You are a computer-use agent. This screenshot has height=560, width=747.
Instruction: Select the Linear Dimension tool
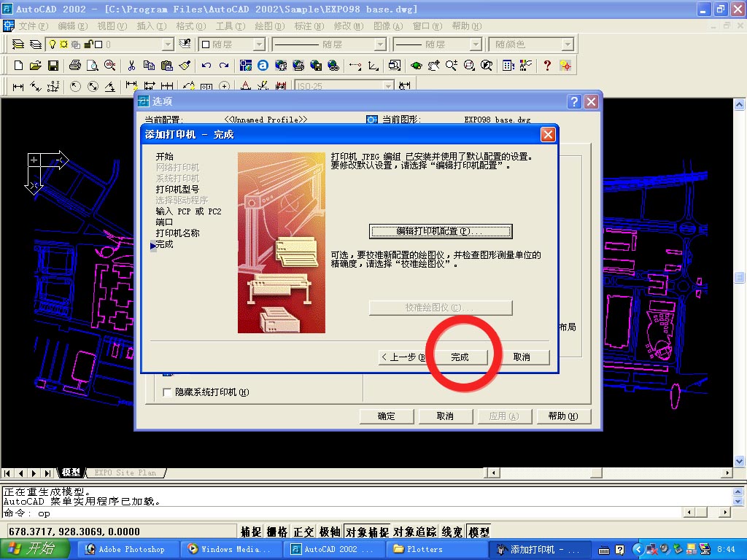[18, 87]
